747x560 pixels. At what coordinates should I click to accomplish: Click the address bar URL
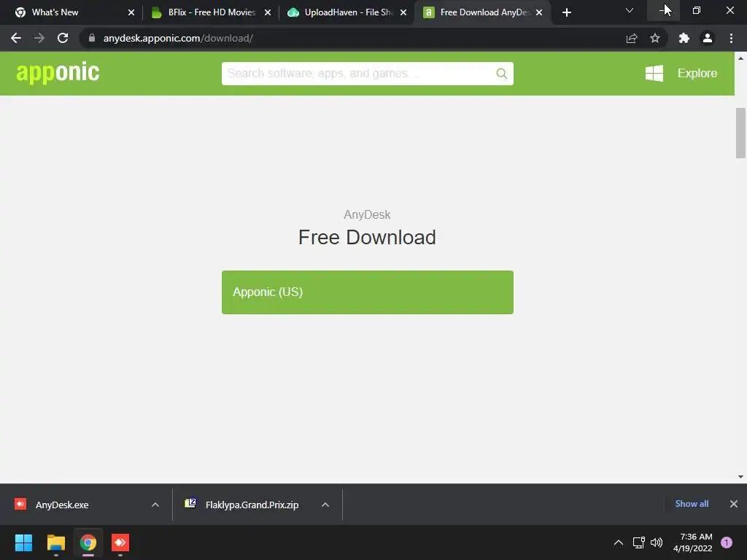[178, 38]
